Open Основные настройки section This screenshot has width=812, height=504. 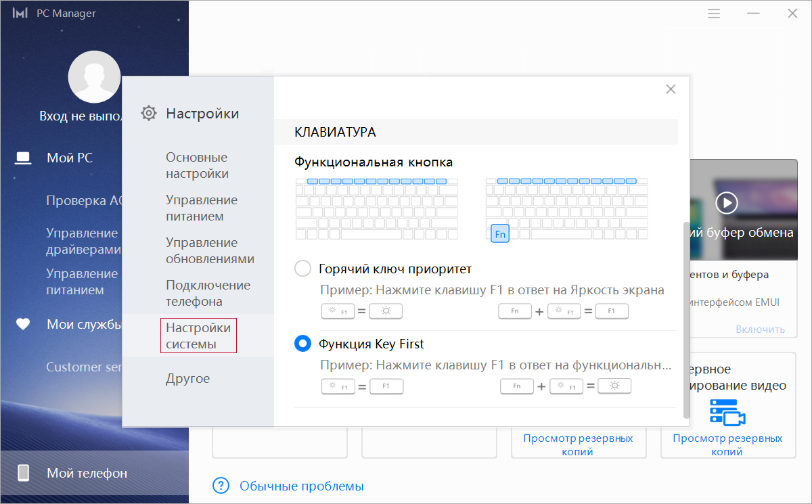(x=197, y=166)
